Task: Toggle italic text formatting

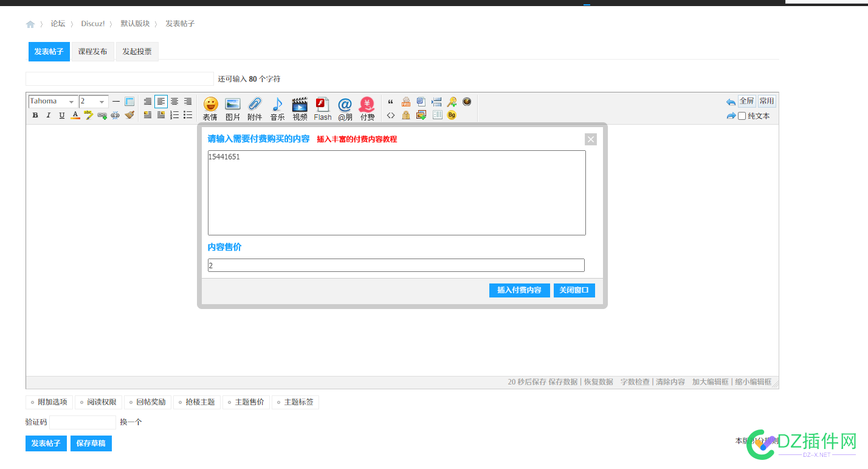Action: (x=49, y=116)
